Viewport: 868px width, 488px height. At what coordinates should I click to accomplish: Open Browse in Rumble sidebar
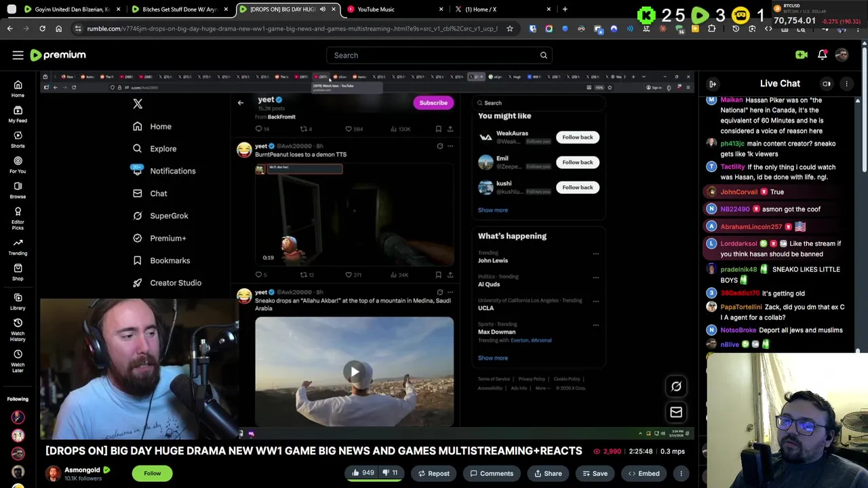click(x=18, y=190)
